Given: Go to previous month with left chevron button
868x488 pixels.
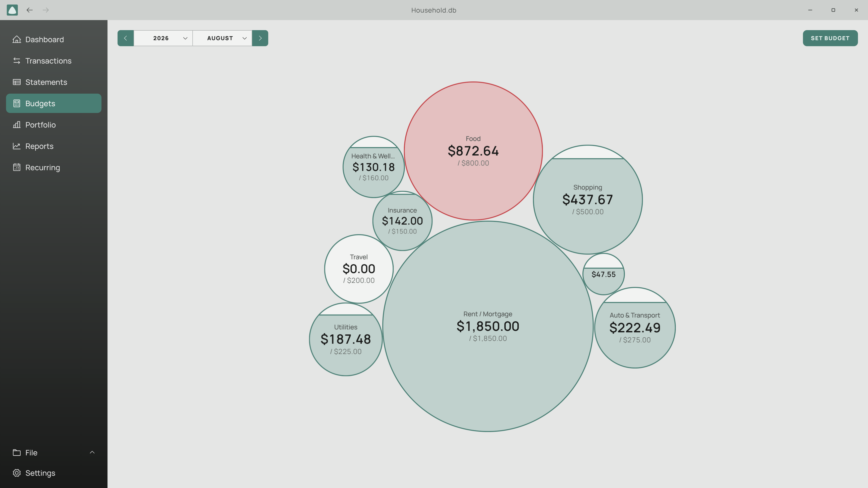Looking at the screenshot, I should pos(125,38).
